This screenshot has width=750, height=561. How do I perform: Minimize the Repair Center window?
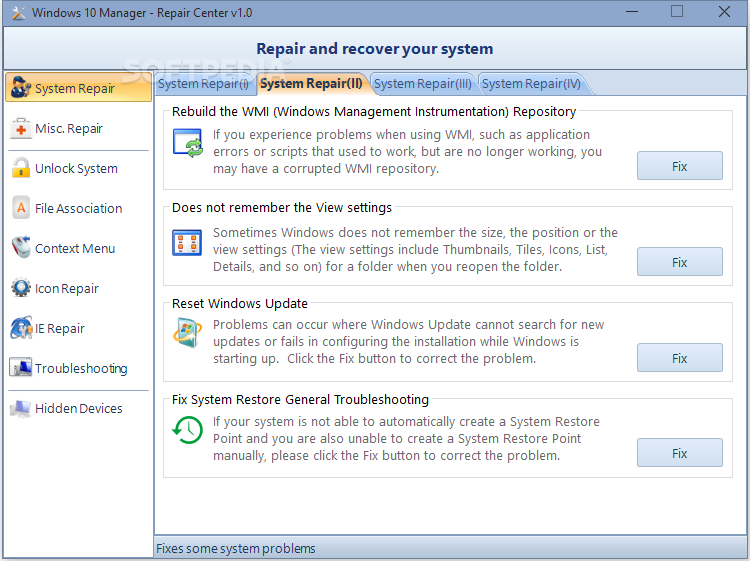click(x=632, y=12)
